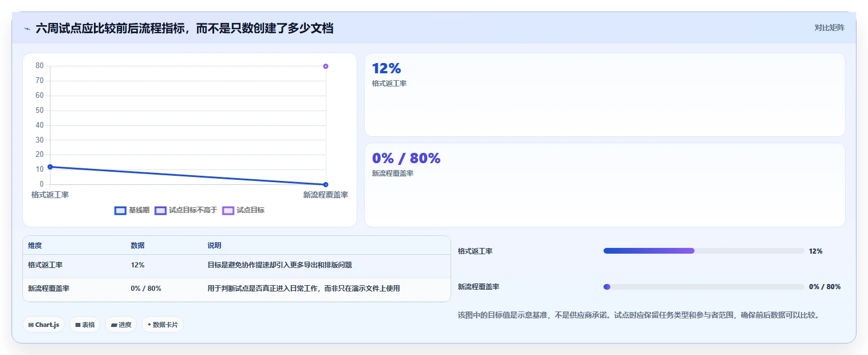Image resolution: width=868 pixels, height=355 pixels.
Task: Click the 0% / 80% value beside progress bar
Action: point(824,287)
